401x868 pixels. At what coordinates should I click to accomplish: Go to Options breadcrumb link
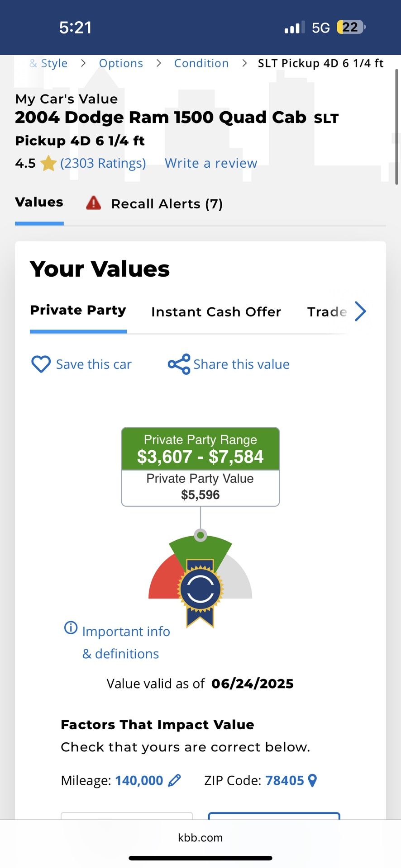[121, 63]
